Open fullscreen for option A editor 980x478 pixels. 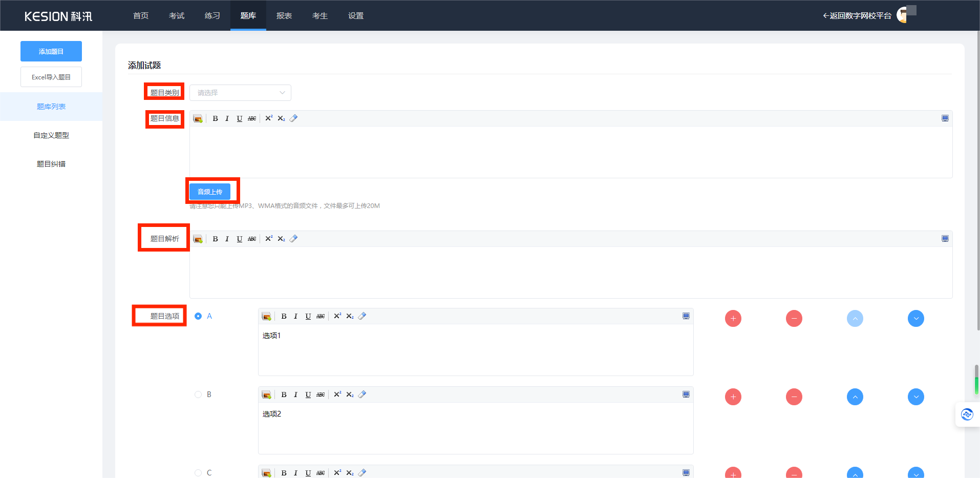686,316
